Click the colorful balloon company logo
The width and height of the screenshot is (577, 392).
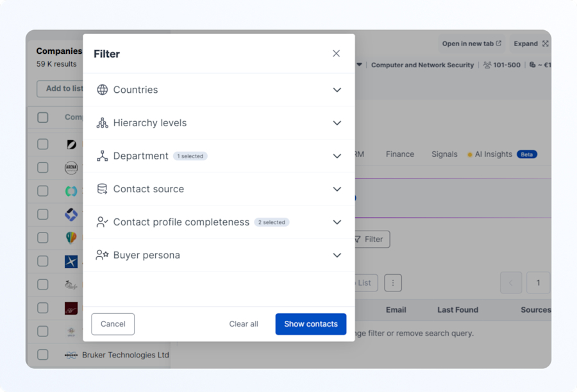click(x=71, y=238)
